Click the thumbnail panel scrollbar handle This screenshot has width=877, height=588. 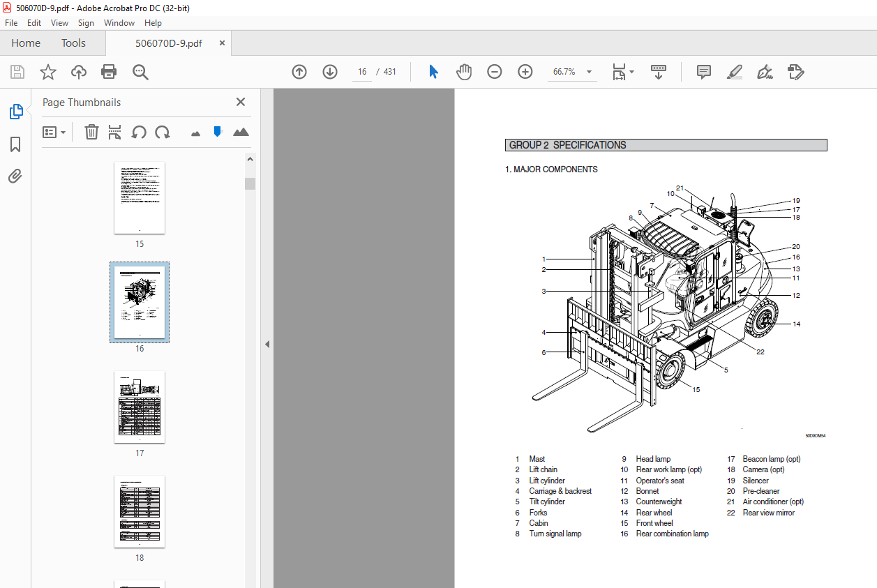pyautogui.click(x=250, y=183)
